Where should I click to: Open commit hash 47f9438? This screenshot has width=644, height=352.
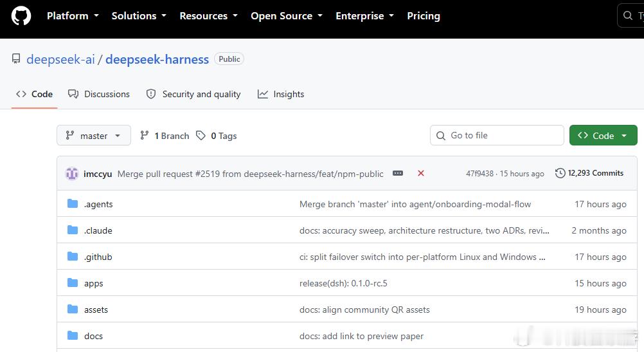tap(479, 174)
